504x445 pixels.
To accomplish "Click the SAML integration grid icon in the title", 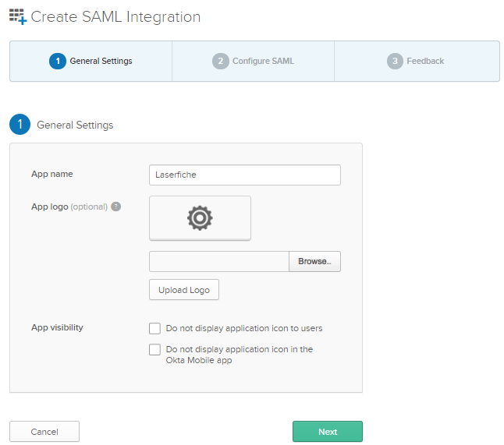I will (x=17, y=17).
